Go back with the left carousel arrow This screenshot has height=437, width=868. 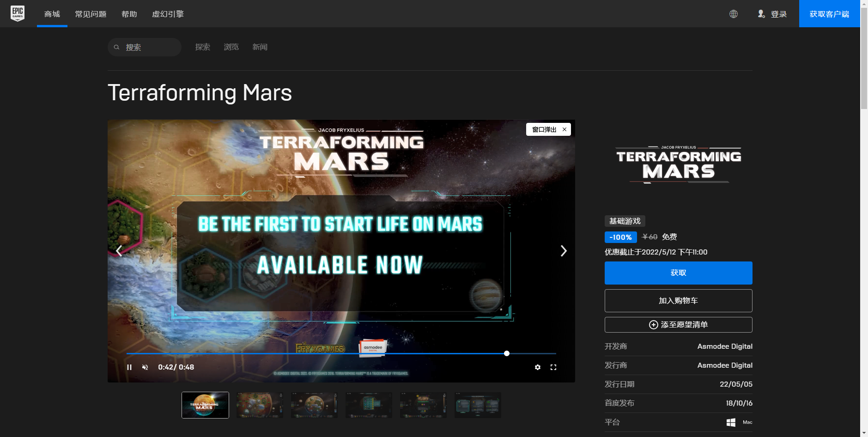coord(119,251)
